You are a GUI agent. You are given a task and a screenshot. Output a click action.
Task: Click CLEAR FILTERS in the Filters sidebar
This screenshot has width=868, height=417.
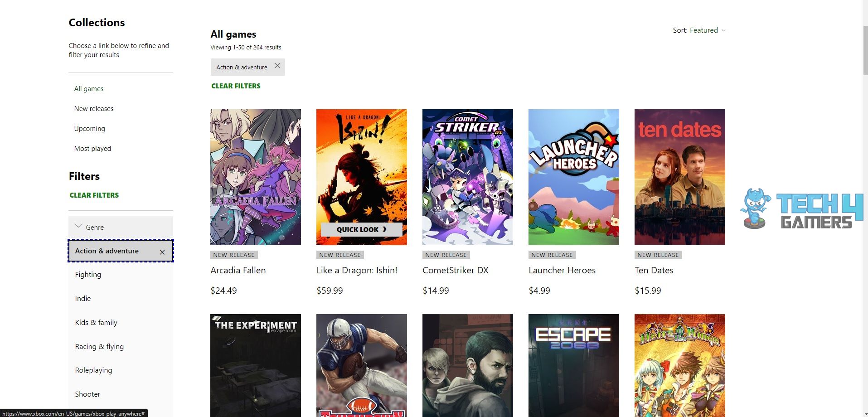click(x=94, y=195)
